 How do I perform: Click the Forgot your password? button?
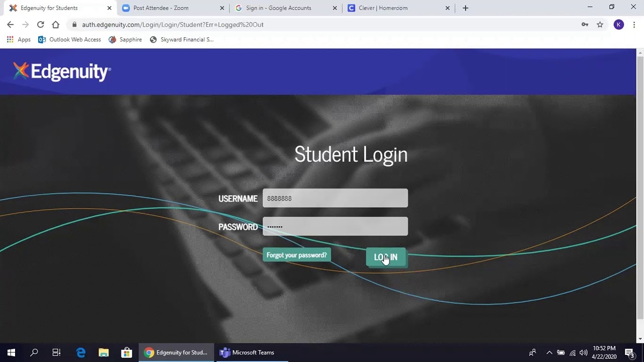tap(296, 255)
